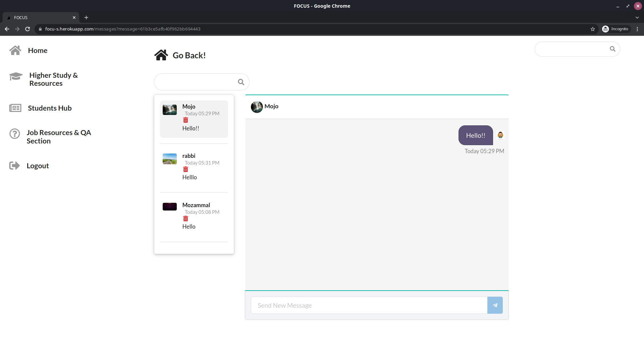This screenshot has height=362, width=644.
Task: Click the red trash icon under Mojo
Action: [x=185, y=120]
